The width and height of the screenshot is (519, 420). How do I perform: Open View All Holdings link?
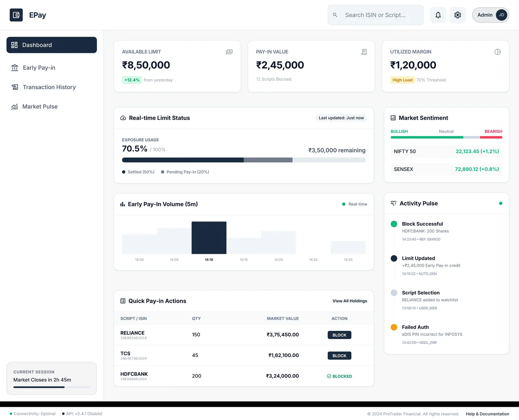coord(350,301)
